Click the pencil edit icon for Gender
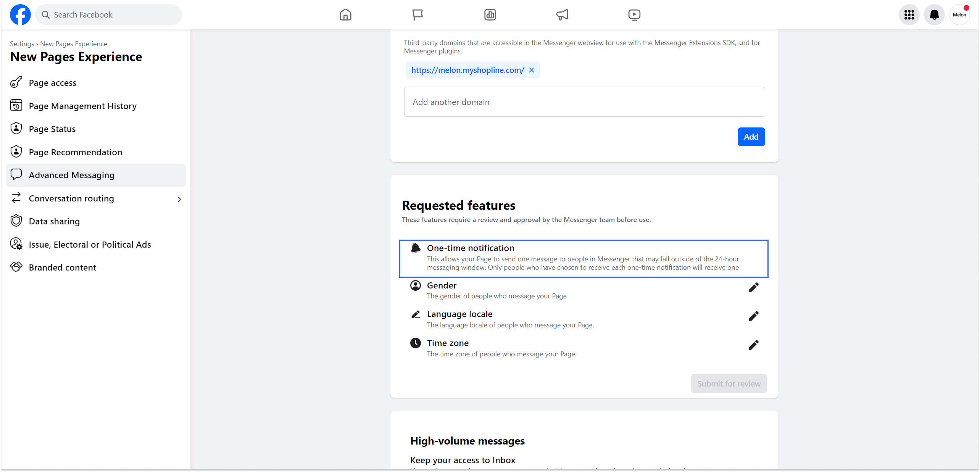 [x=753, y=287]
